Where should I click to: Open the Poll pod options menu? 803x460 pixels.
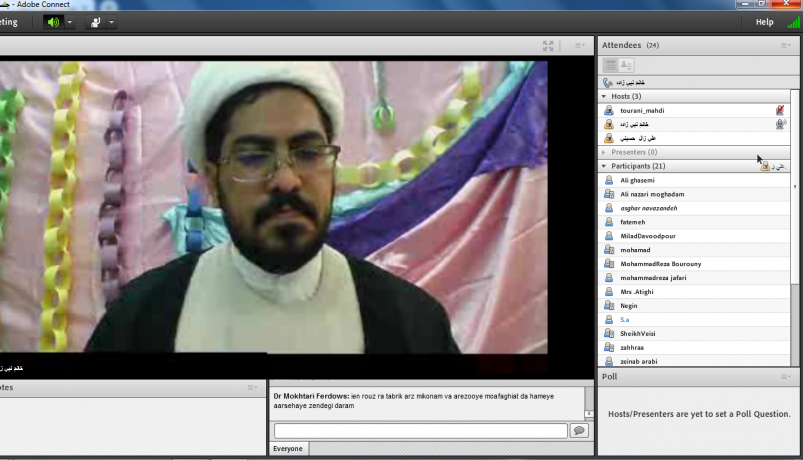[786, 377]
